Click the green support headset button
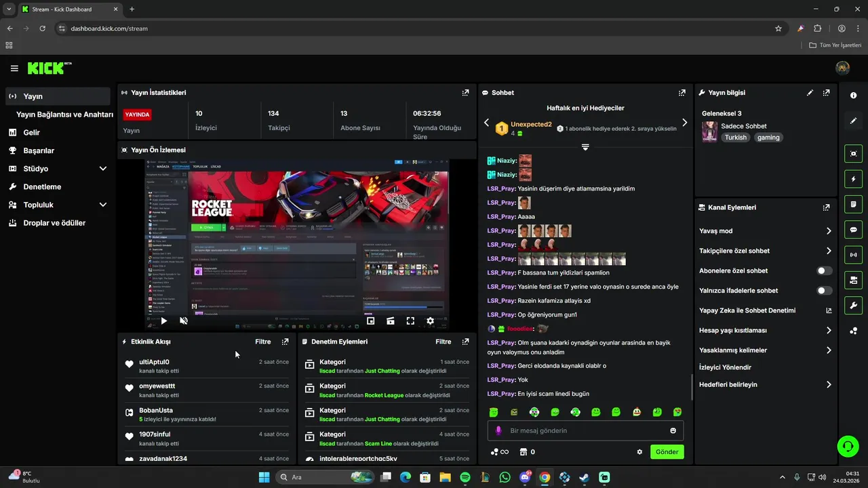868x488 pixels. pos(848,446)
